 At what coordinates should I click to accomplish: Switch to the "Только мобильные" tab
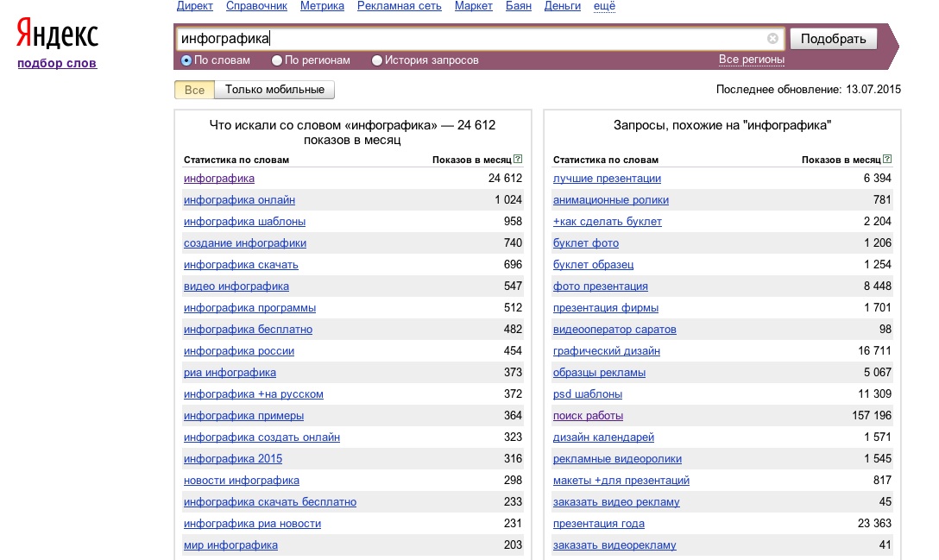pyautogui.click(x=274, y=90)
